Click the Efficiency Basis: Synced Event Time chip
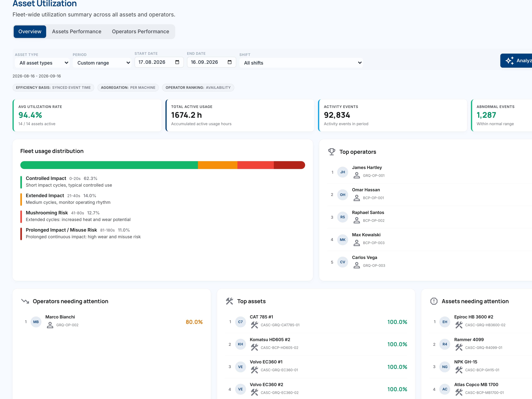 pyautogui.click(x=53, y=87)
